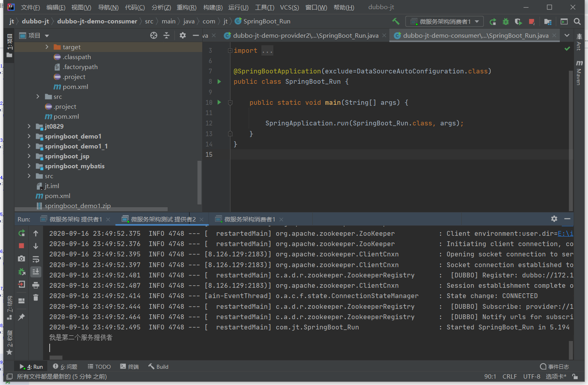Screen dimensions: 588x385
Task: Open Project Structure from the toolbar
Action: point(548,21)
